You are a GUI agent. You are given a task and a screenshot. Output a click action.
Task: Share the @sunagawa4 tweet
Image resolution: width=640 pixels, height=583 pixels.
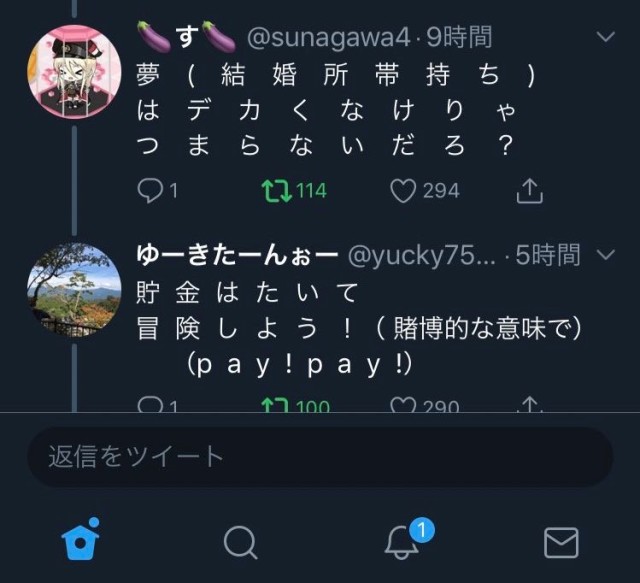click(529, 191)
